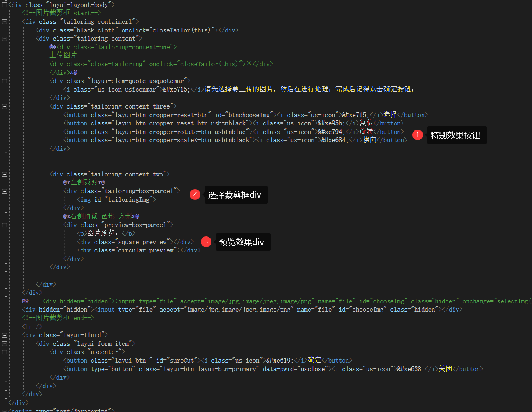Image resolution: width=532 pixels, height=412 pixels.
Task: Collapse the tailoring-content-two div block
Action: click(x=5, y=174)
